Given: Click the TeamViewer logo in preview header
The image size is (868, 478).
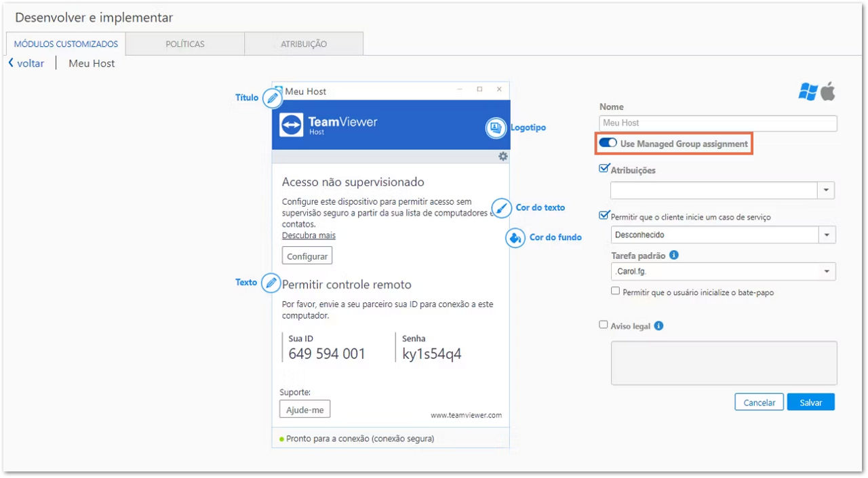Looking at the screenshot, I should point(291,125).
